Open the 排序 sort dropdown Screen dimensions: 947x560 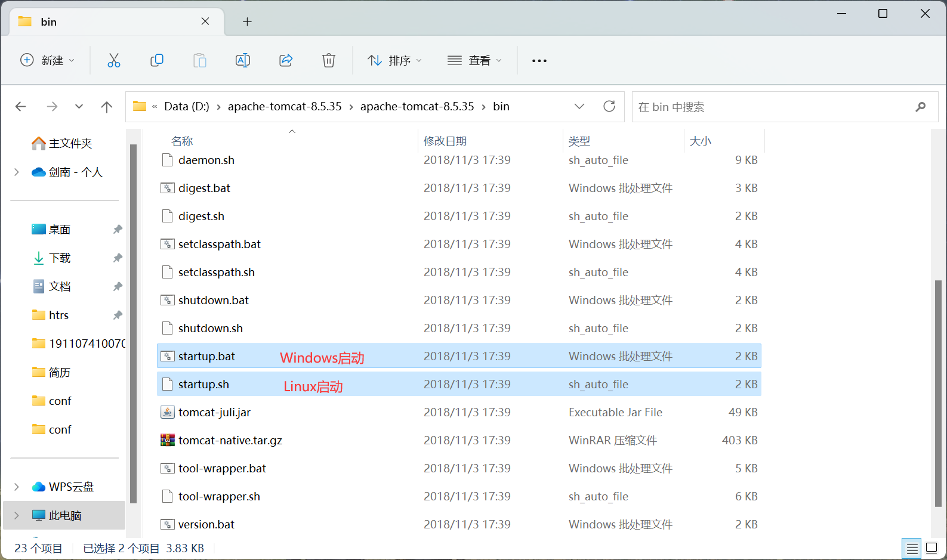point(394,60)
